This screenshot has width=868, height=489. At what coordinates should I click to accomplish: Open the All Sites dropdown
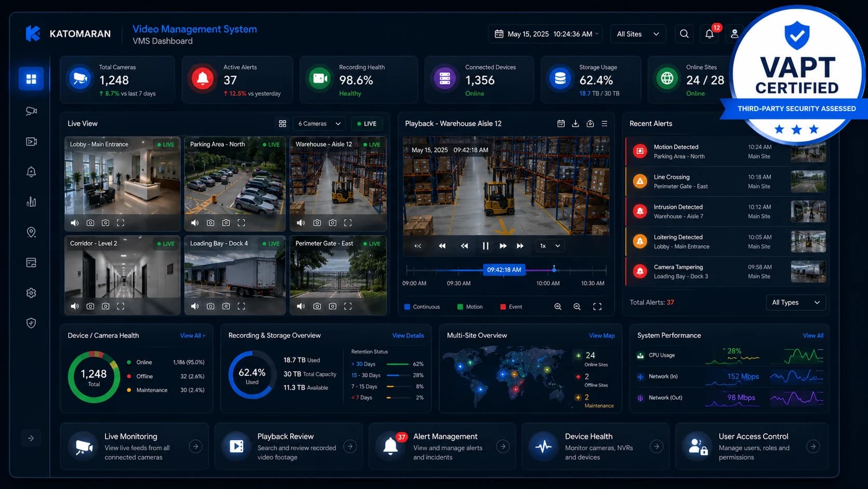pyautogui.click(x=638, y=34)
